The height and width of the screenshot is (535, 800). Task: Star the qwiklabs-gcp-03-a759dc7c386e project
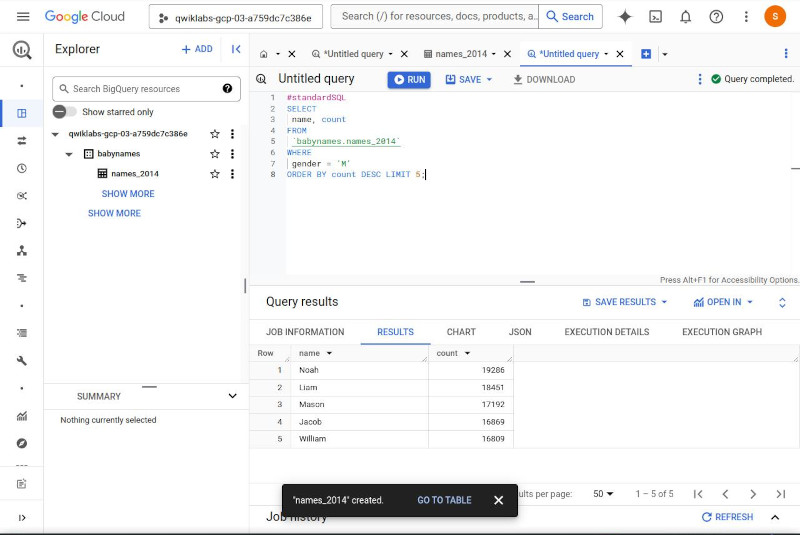(215, 134)
